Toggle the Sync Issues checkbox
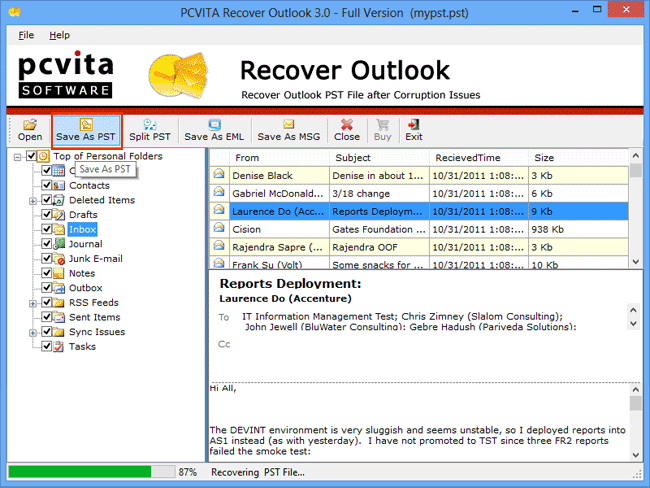 click(x=47, y=332)
